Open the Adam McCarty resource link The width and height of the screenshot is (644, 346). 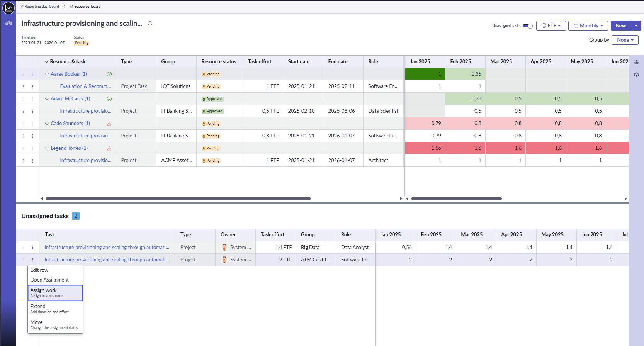pos(70,99)
